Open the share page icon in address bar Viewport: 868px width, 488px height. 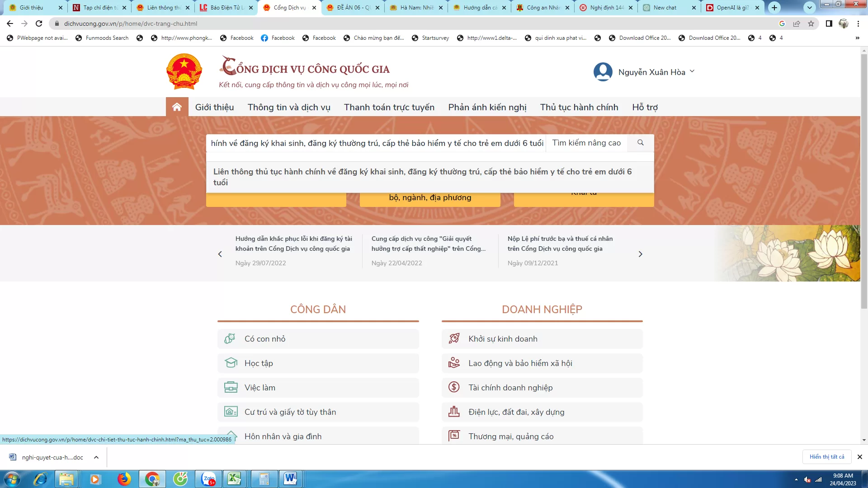click(x=797, y=23)
